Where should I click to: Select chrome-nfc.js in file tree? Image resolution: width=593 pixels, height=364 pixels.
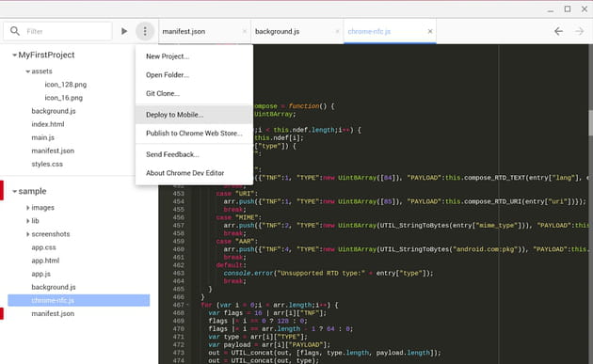click(x=79, y=300)
